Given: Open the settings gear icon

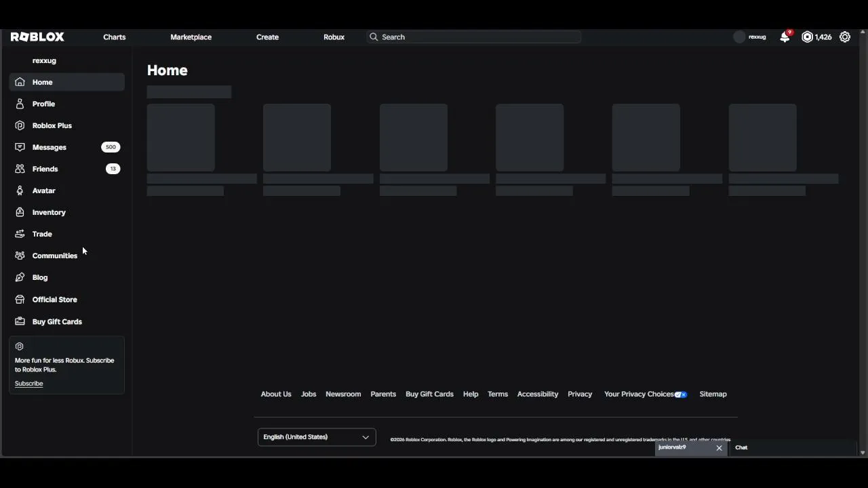Looking at the screenshot, I should [845, 37].
